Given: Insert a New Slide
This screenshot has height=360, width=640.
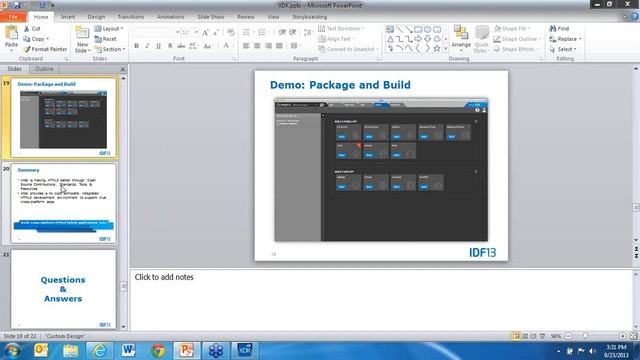Looking at the screenshot, I should 82,40.
